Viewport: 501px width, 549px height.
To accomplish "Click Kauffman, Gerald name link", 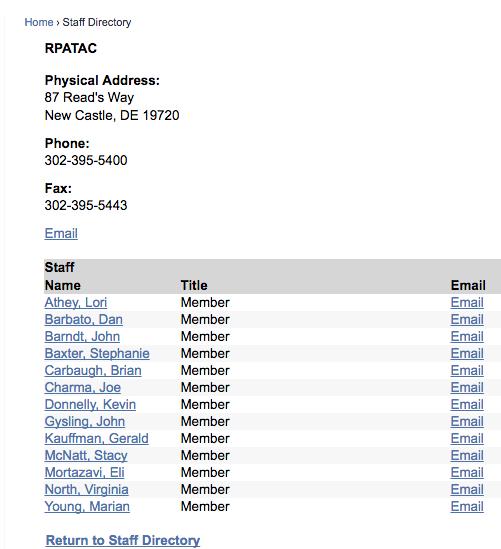I will pos(97,438).
